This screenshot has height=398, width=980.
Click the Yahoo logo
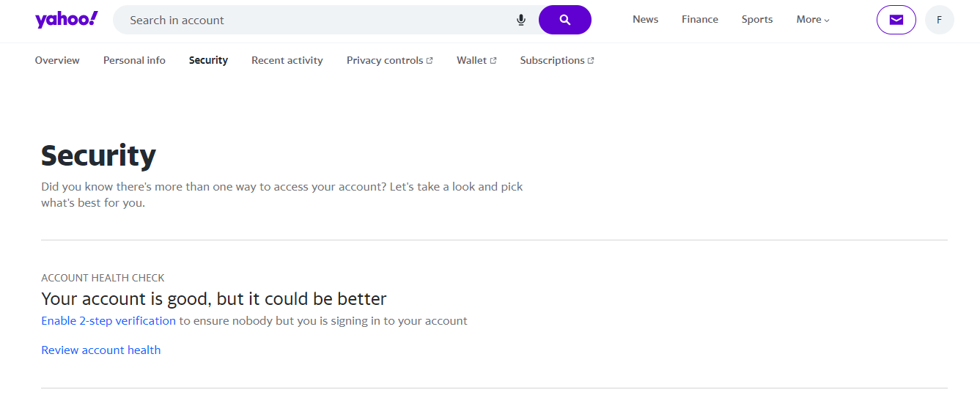(66, 19)
